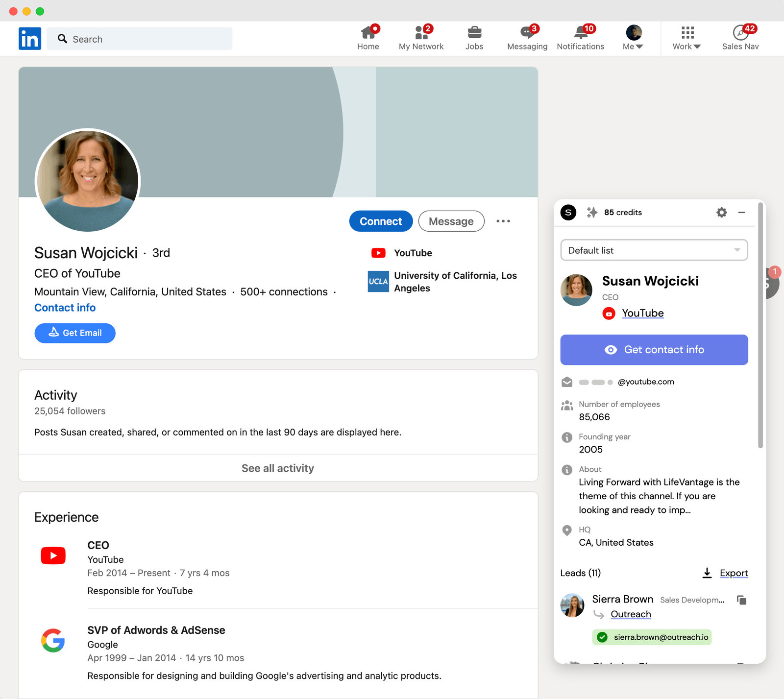Open the Outreach company link
The image size is (784, 699).
631,614
